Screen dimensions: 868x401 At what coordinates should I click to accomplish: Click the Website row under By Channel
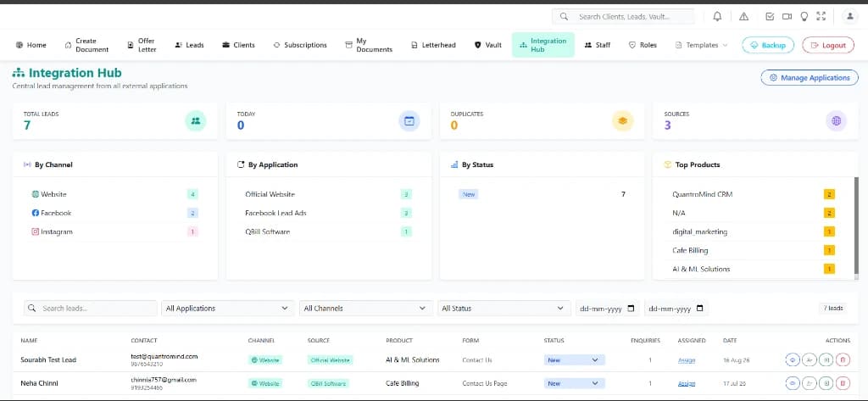click(114, 194)
